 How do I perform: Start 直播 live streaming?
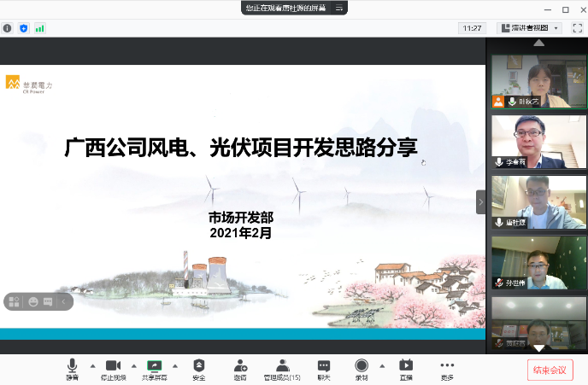click(x=406, y=370)
